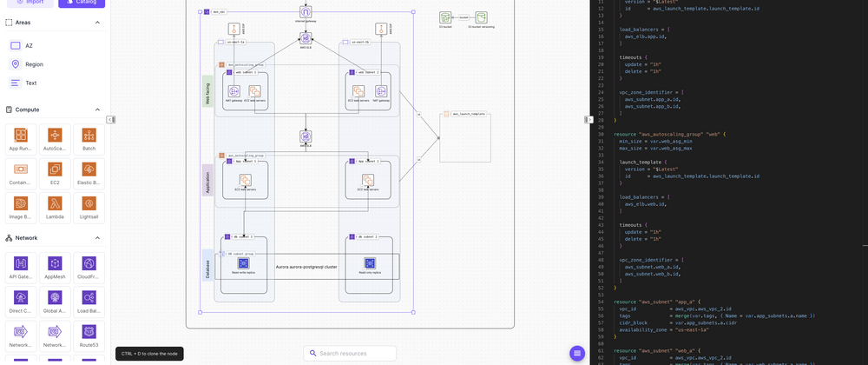Switch to the Import tab

click(29, 3)
